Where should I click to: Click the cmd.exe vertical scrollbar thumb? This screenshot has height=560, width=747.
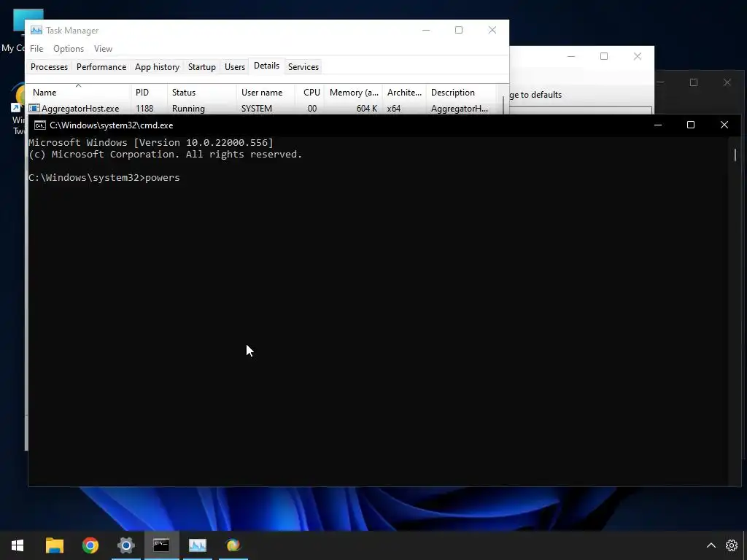click(x=735, y=155)
